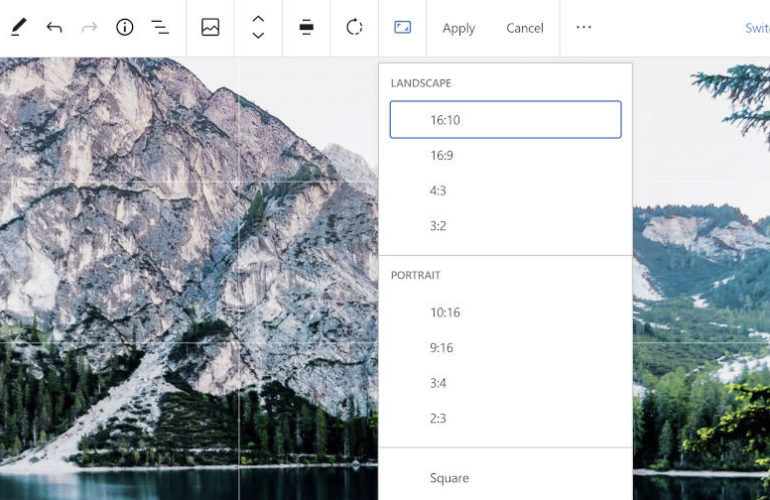Image resolution: width=770 pixels, height=500 pixels.
Task: Choose 10:16 portrait ratio
Action: click(505, 312)
